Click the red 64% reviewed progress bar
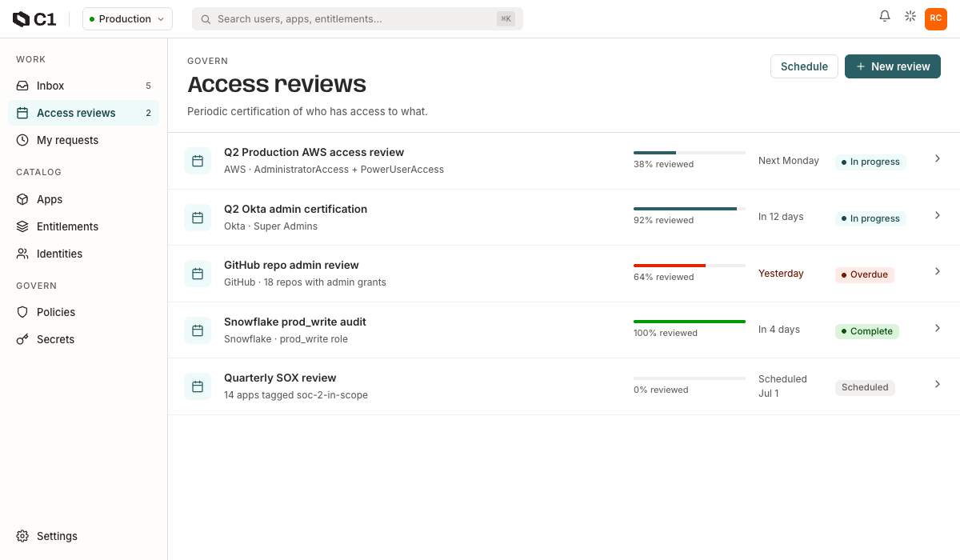960x560 pixels. (690, 265)
